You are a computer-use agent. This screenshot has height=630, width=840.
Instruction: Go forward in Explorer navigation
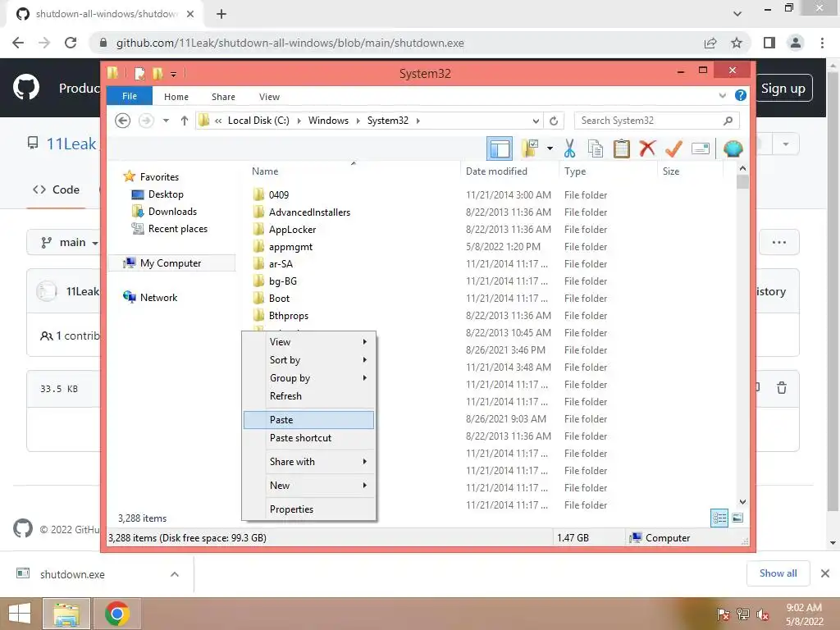(x=146, y=121)
